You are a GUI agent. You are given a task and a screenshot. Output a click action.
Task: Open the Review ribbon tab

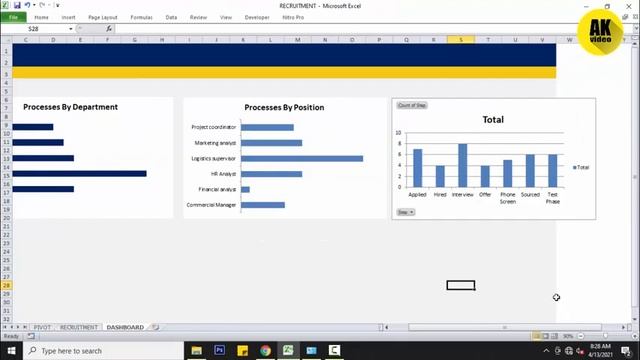pos(198,18)
